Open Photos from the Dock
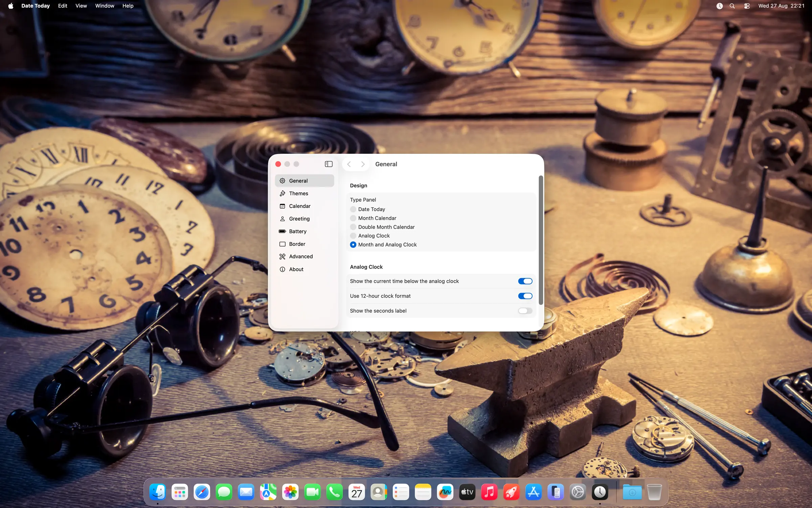 pos(290,492)
